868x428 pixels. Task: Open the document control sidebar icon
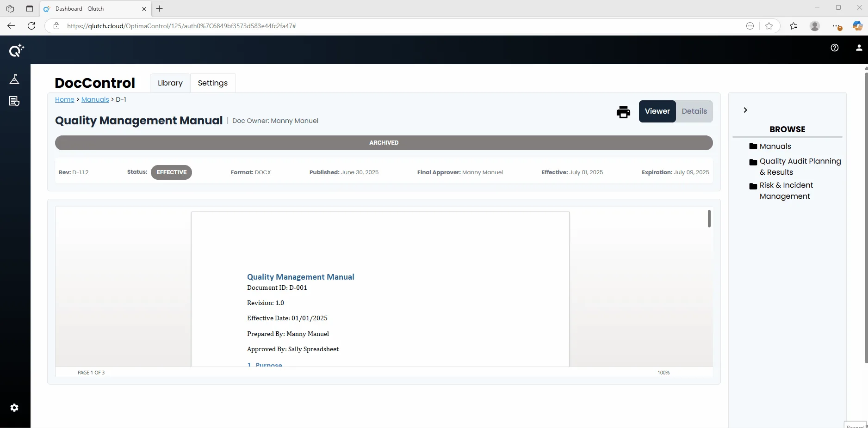tap(14, 101)
